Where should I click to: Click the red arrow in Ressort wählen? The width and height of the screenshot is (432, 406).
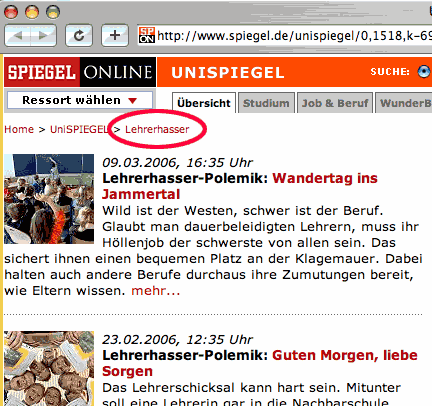(133, 100)
